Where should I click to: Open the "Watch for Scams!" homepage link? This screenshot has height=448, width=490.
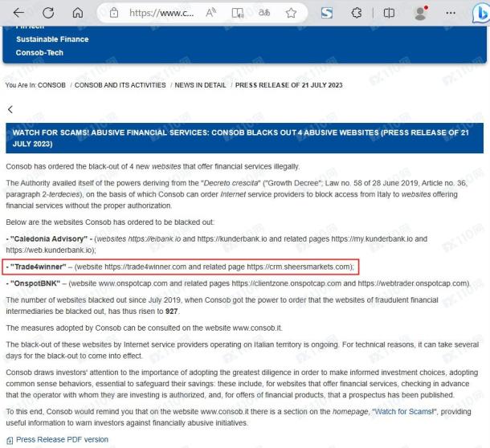(404, 412)
